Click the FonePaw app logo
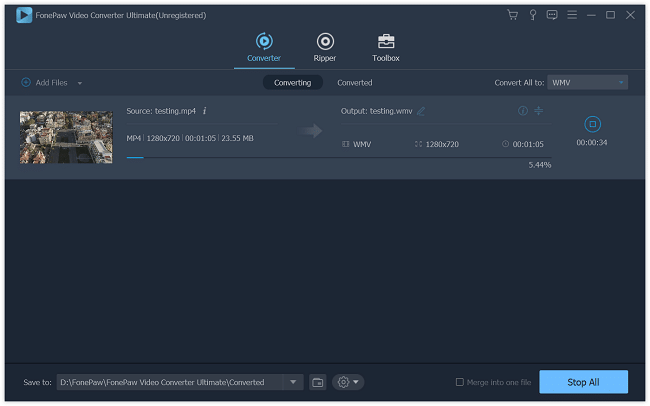Screen dimensions: 650x406 24,15
